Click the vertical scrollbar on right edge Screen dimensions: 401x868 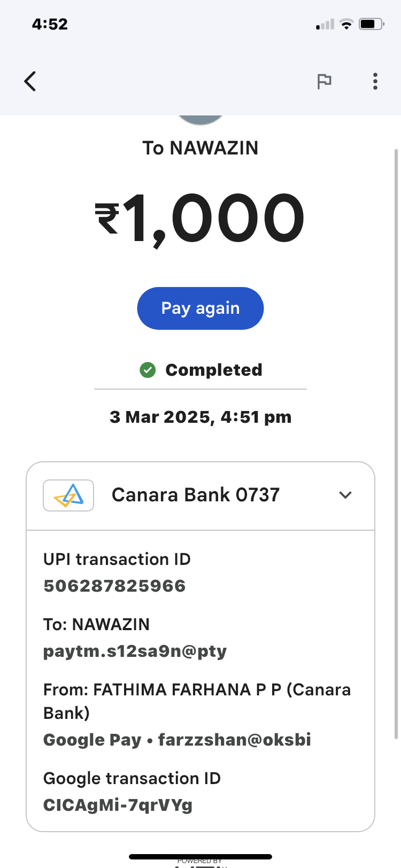pos(396,444)
